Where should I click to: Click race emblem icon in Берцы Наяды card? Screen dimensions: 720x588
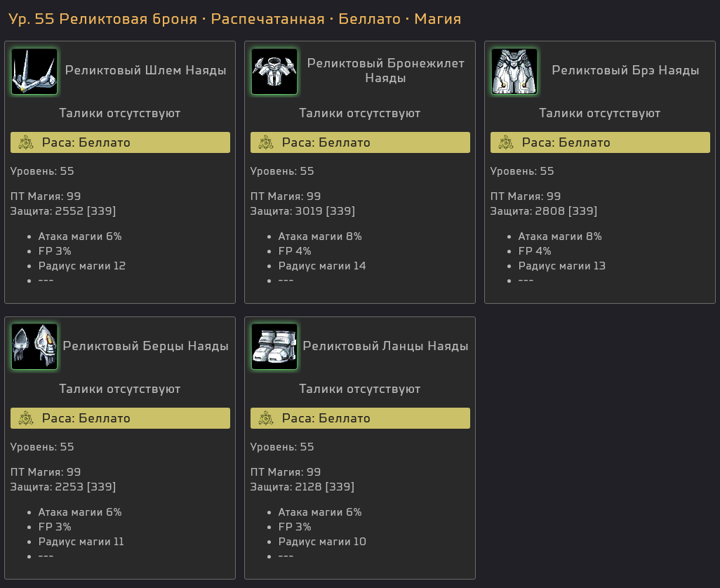point(26,418)
